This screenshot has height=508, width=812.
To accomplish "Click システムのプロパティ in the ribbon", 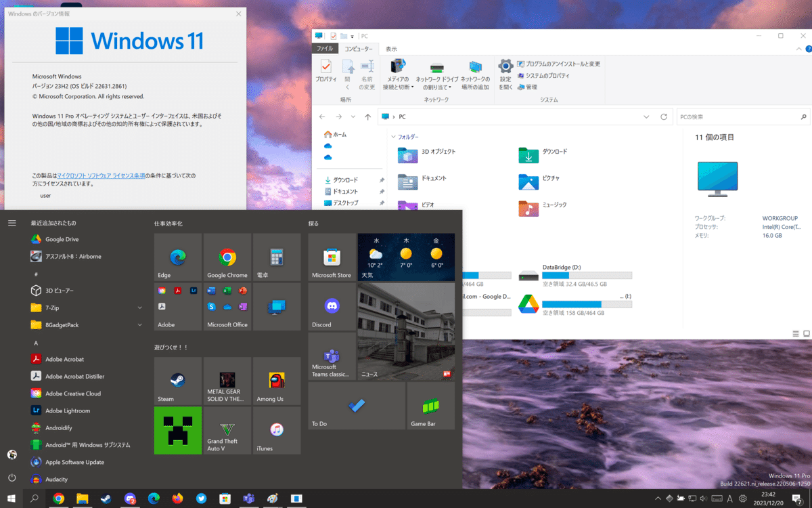I will tap(543, 75).
